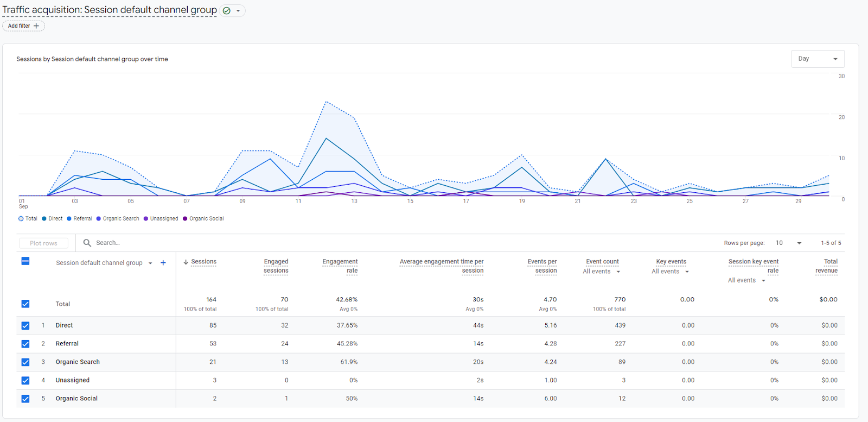
Task: Click the Referral event count 227
Action: [x=620, y=344]
